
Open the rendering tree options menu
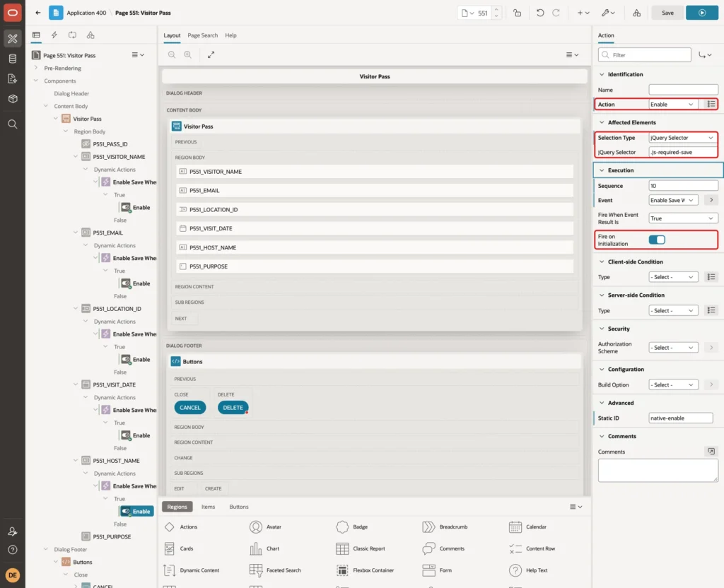coord(138,55)
